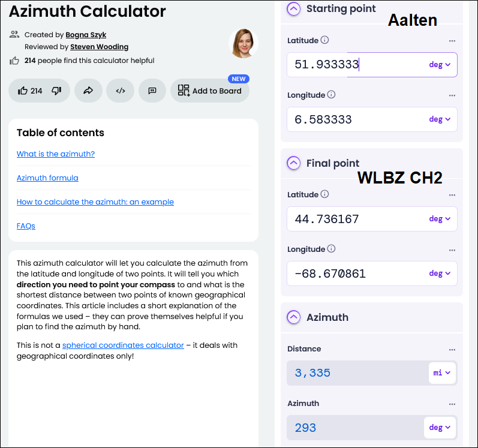Image resolution: width=478 pixels, height=448 pixels.
Task: Open 'Azimuth formula' contents link
Action: (x=47, y=178)
